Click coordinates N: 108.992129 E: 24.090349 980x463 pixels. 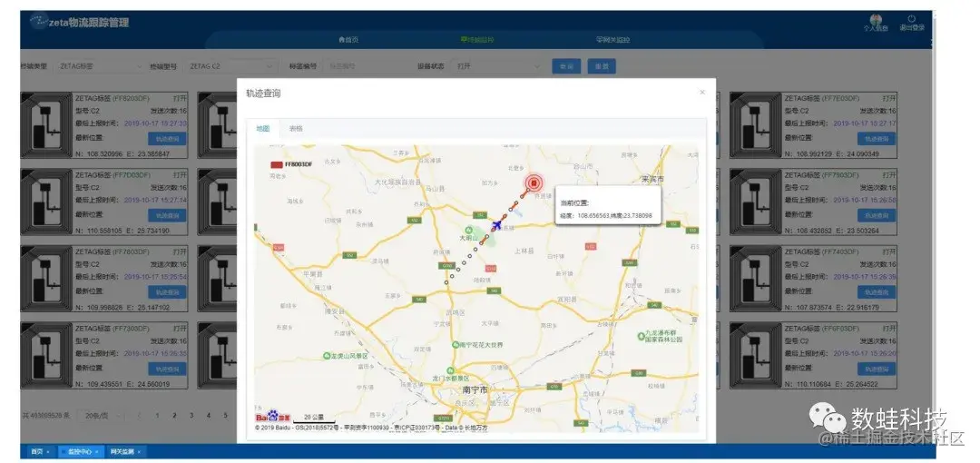point(832,154)
